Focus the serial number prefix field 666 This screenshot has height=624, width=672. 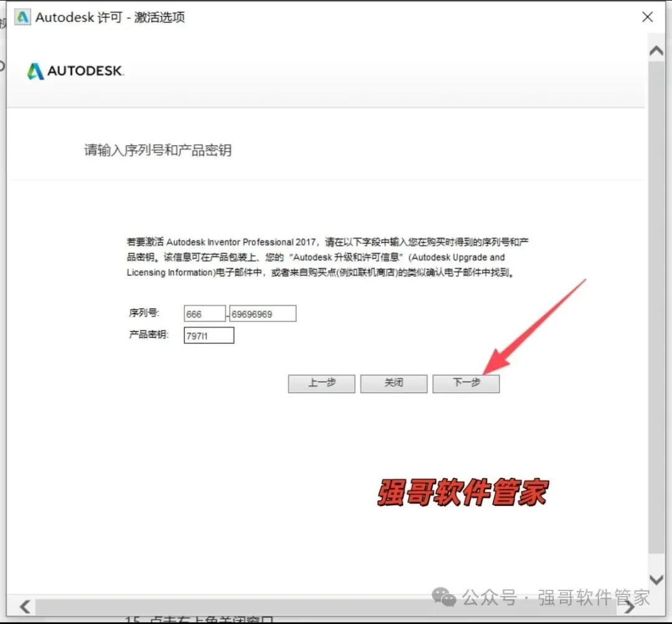point(205,314)
